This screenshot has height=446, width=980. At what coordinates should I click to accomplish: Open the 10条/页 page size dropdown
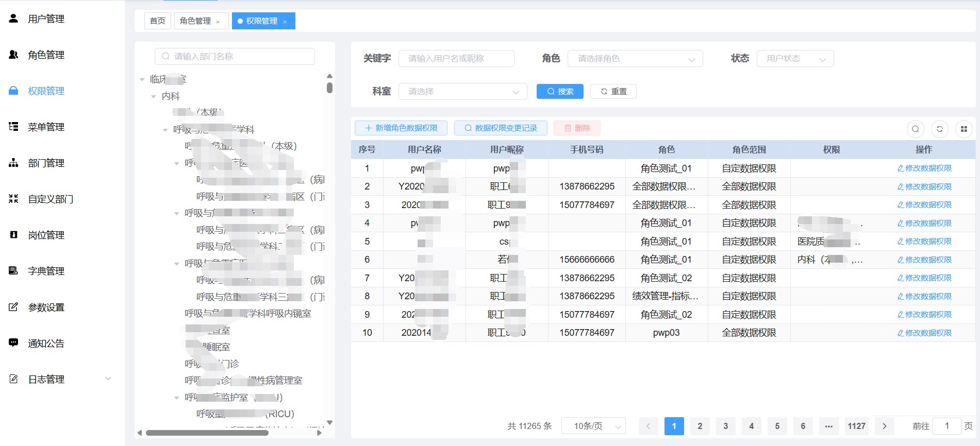click(593, 426)
